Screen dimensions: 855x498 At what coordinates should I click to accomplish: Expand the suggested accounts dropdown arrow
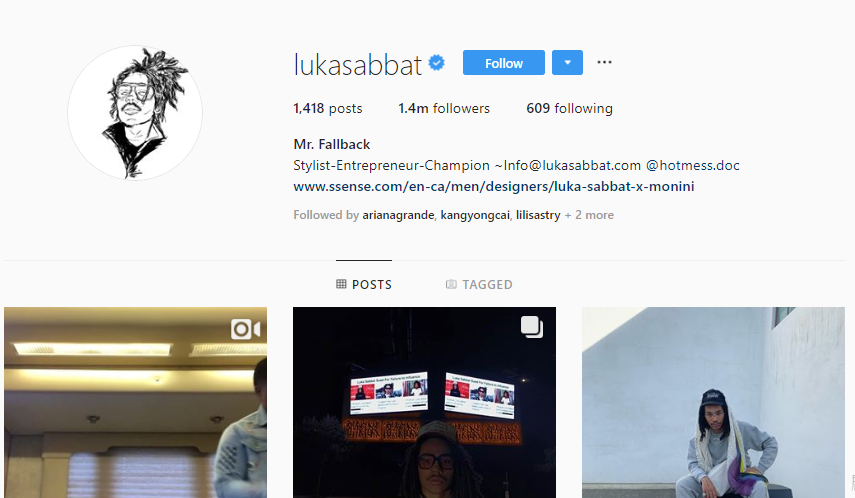click(567, 63)
